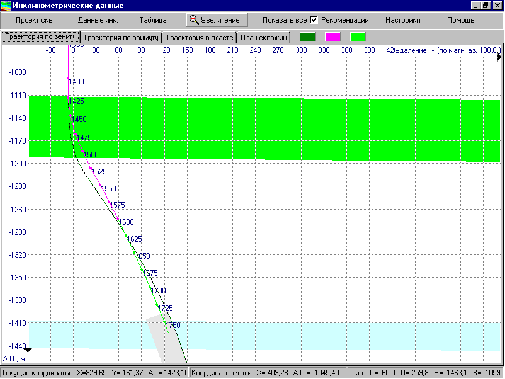This screenshot has width=505, height=379.
Task: Minimize the inclinometry data window
Action: [x=476, y=5]
